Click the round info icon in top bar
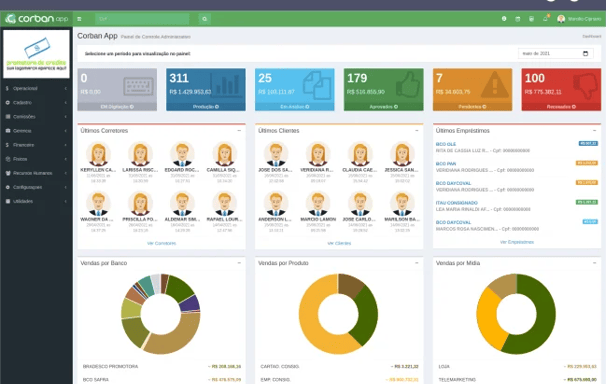606x384 pixels. (504, 19)
